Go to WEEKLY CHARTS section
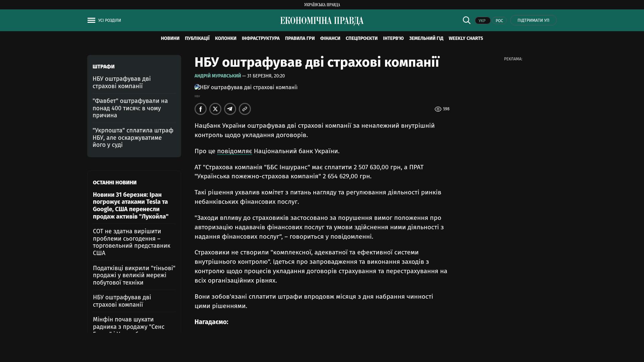The width and height of the screenshot is (644, 362). 466,39
